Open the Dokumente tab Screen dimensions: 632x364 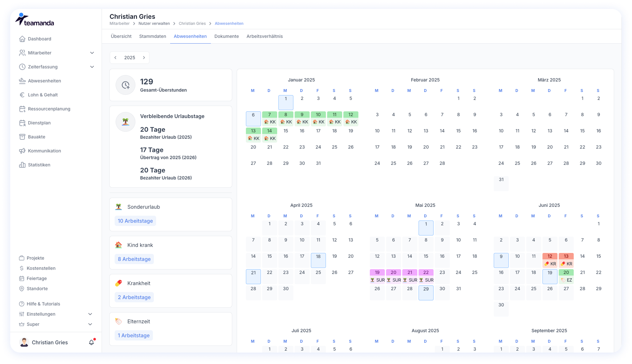226,36
